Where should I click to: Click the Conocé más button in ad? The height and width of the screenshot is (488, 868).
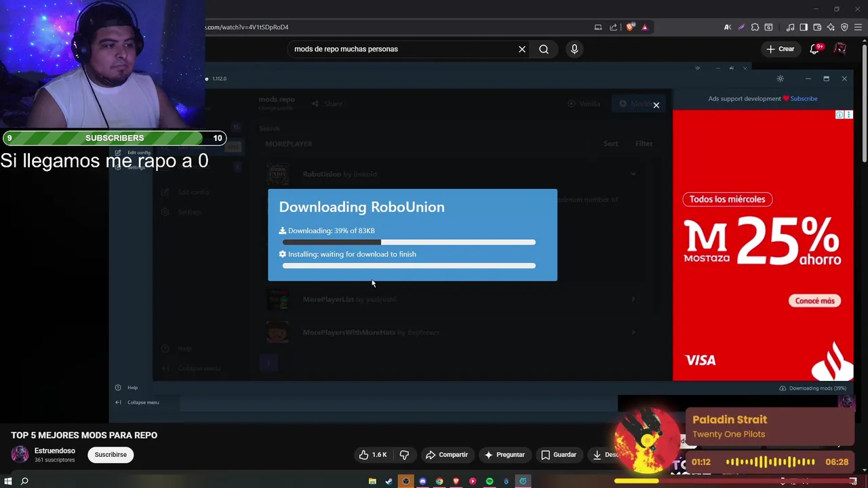coord(814,301)
